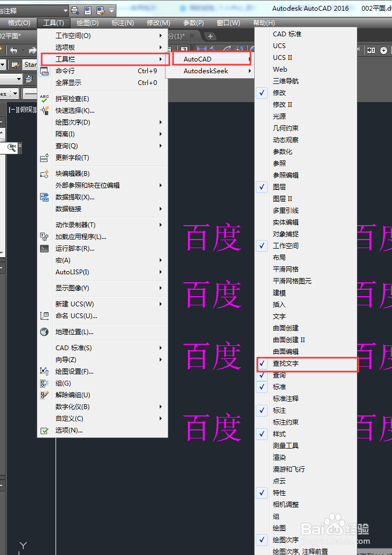This screenshot has width=392, height=555.
Task: Open the 帮助(H) menu
Action: pyautogui.click(x=264, y=23)
